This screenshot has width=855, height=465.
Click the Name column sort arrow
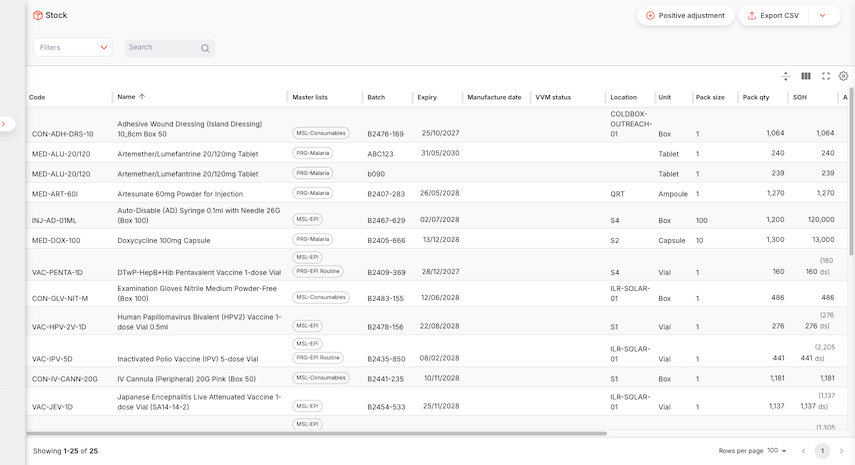[142, 96]
